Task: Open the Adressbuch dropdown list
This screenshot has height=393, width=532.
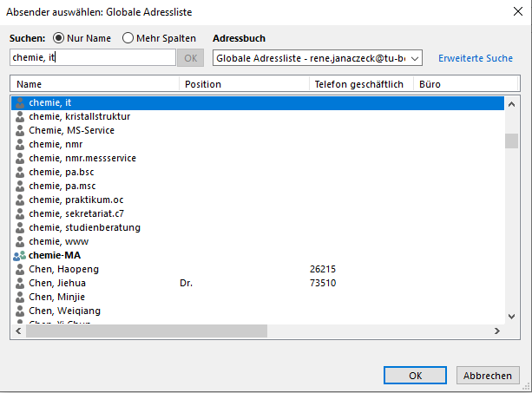Action: coord(415,58)
